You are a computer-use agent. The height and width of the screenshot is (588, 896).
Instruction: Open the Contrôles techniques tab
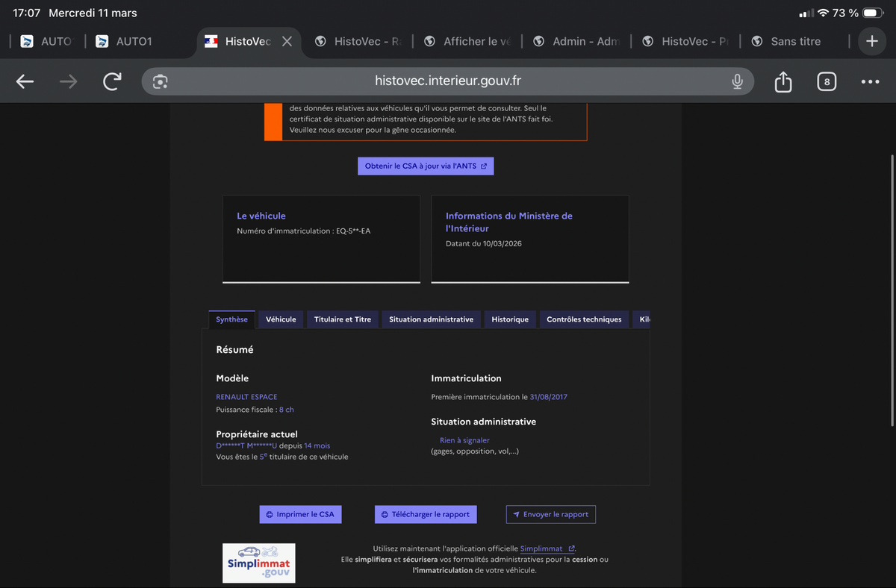tap(585, 319)
